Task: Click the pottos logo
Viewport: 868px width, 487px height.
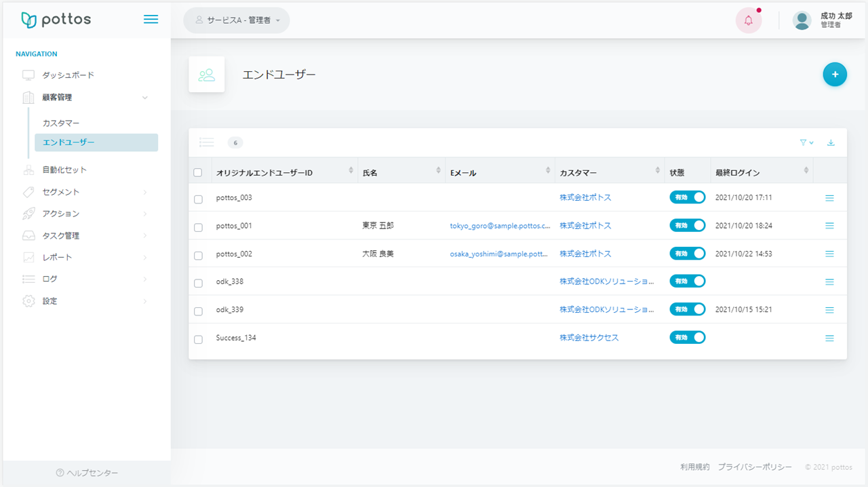Action: click(56, 20)
